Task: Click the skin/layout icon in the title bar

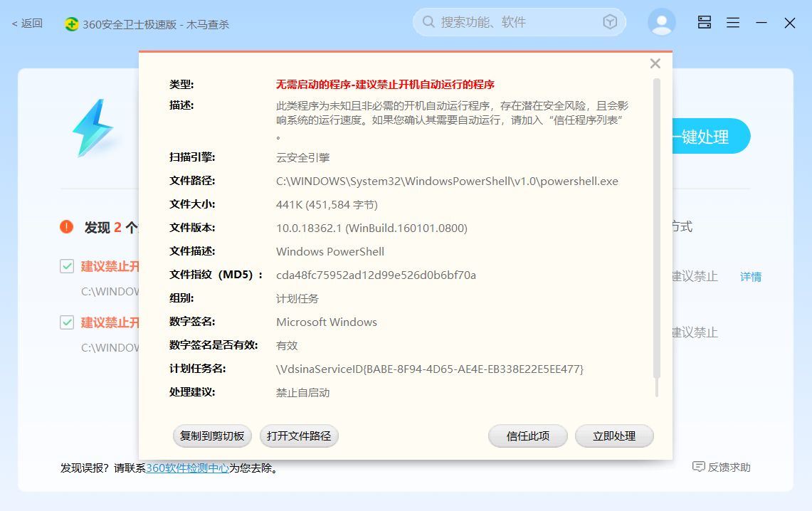Action: [705, 22]
